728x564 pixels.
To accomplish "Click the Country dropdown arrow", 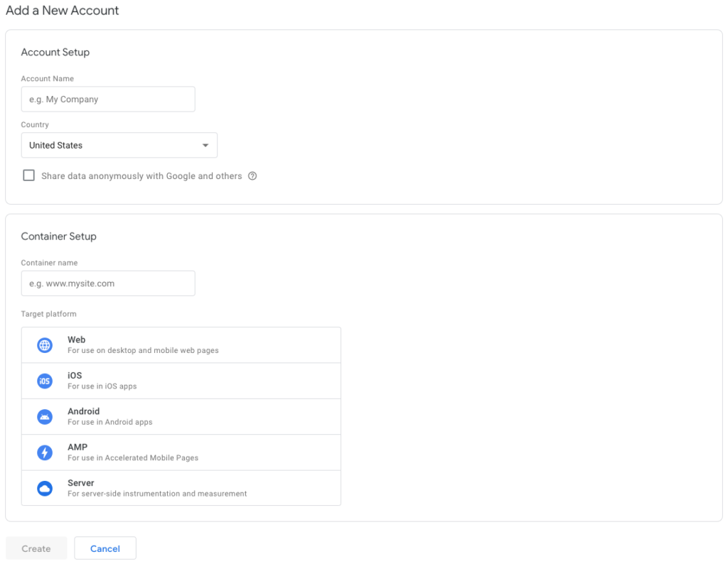I will click(x=206, y=145).
